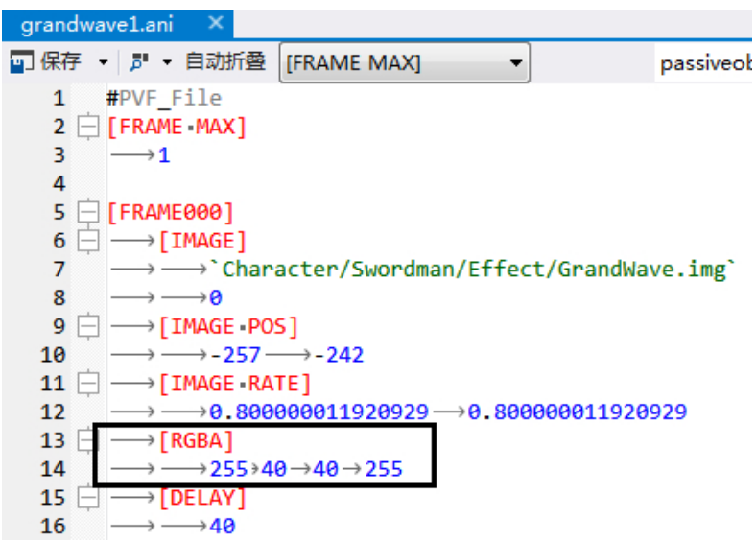Click the #PVF_File header text
The height and width of the screenshot is (541, 756).
pyautogui.click(x=164, y=98)
